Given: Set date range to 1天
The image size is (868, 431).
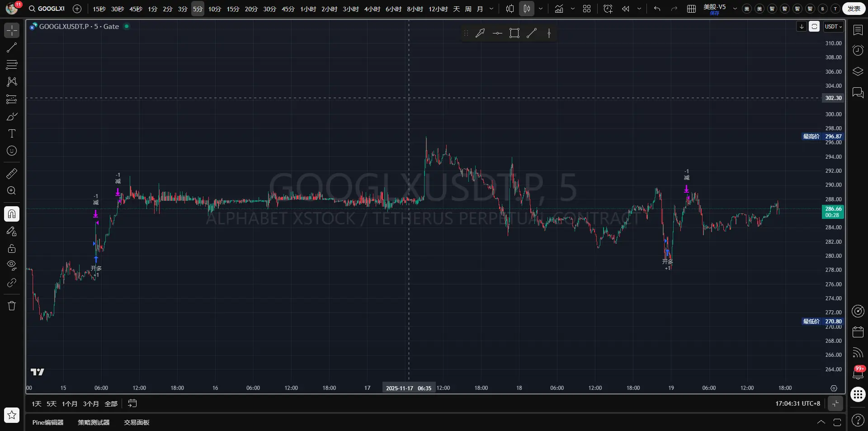Looking at the screenshot, I should click(x=37, y=403).
